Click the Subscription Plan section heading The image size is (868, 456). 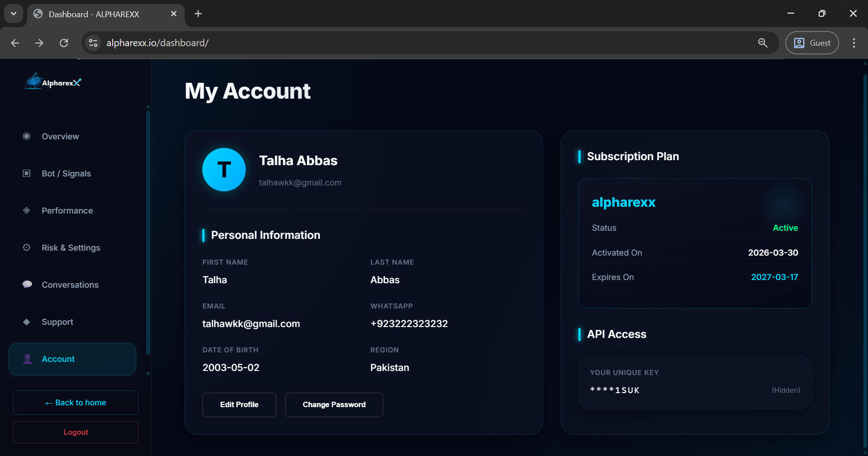click(x=633, y=157)
